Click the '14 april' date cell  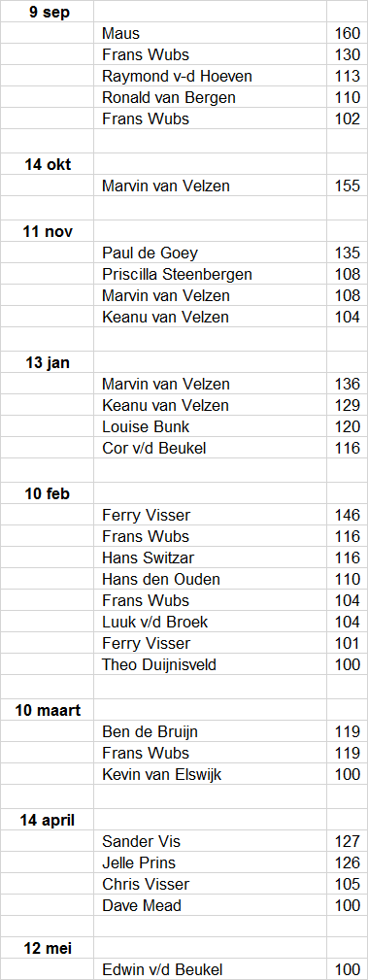[x=47, y=820]
